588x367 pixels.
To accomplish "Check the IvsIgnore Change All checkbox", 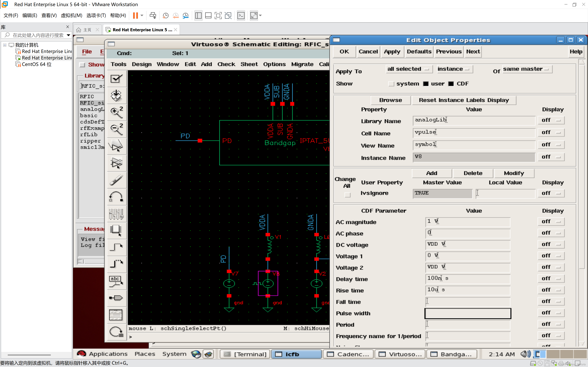I will click(347, 195).
